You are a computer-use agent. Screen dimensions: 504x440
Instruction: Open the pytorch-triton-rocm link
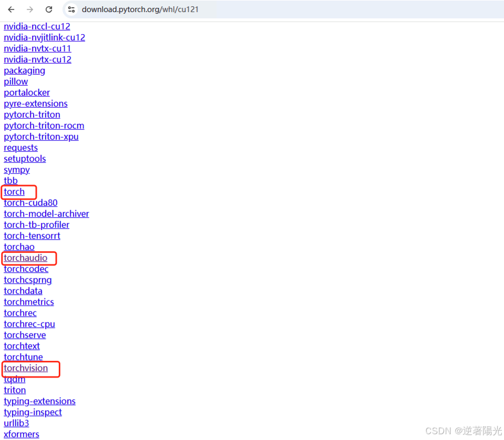coord(44,126)
